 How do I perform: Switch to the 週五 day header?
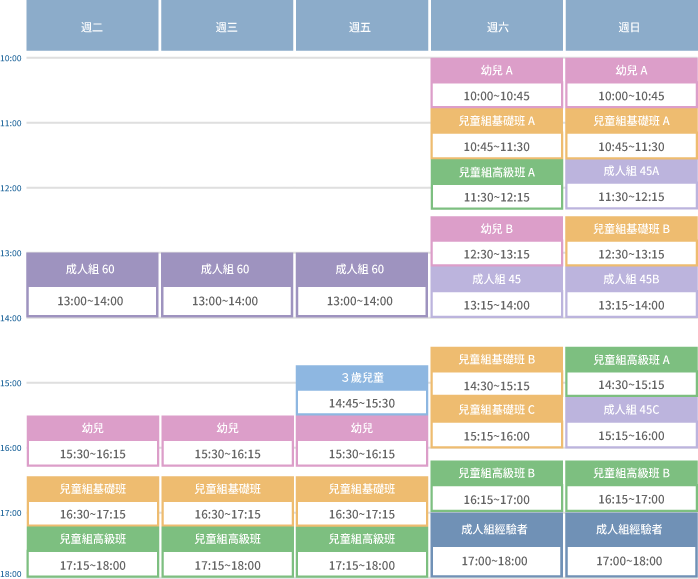pos(361,27)
